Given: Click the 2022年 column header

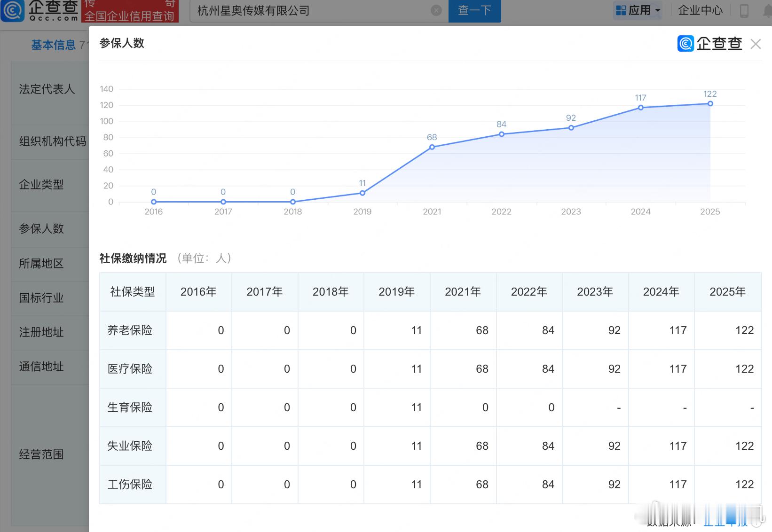Looking at the screenshot, I should tap(529, 292).
